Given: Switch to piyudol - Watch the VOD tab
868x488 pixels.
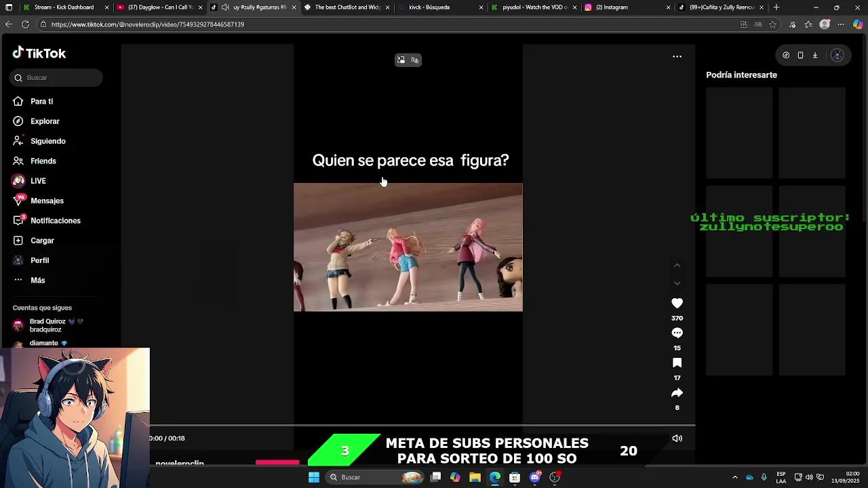Looking at the screenshot, I should (x=533, y=7).
